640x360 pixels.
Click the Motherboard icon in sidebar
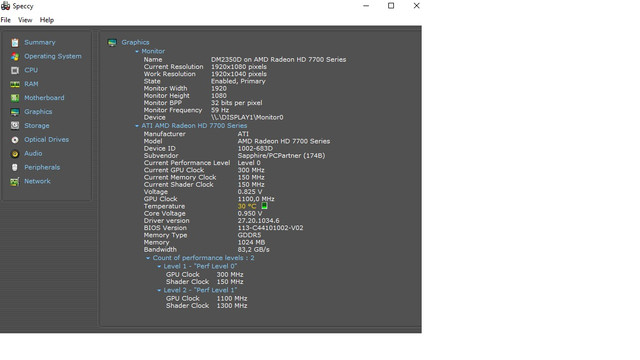coord(15,98)
